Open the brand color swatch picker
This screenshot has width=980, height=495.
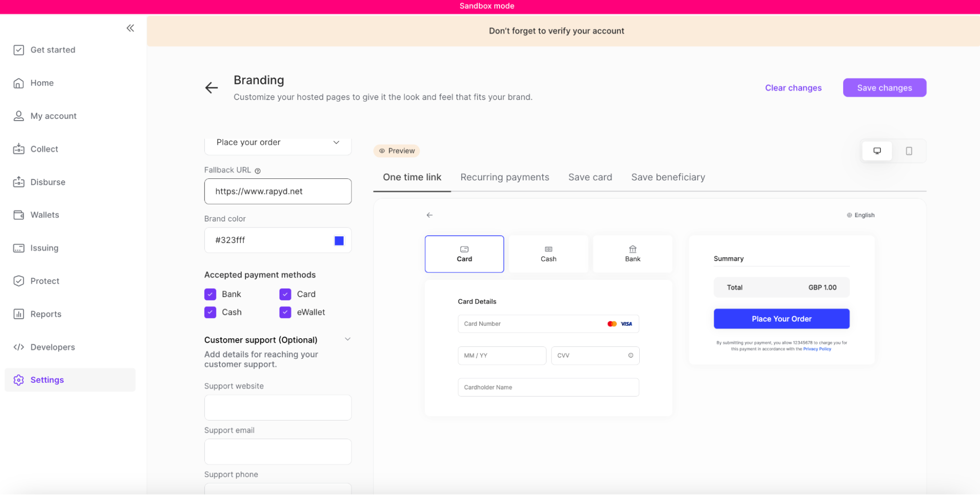click(339, 240)
